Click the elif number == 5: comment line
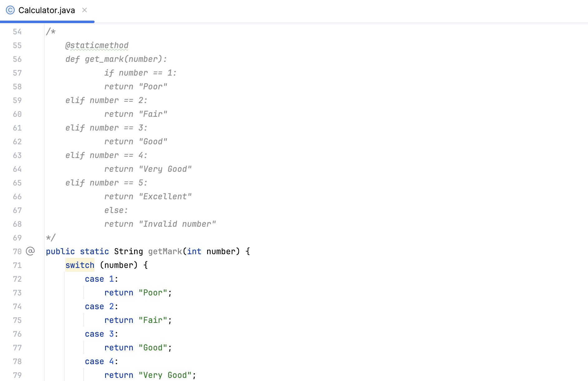The width and height of the screenshot is (588, 381). 106,183
